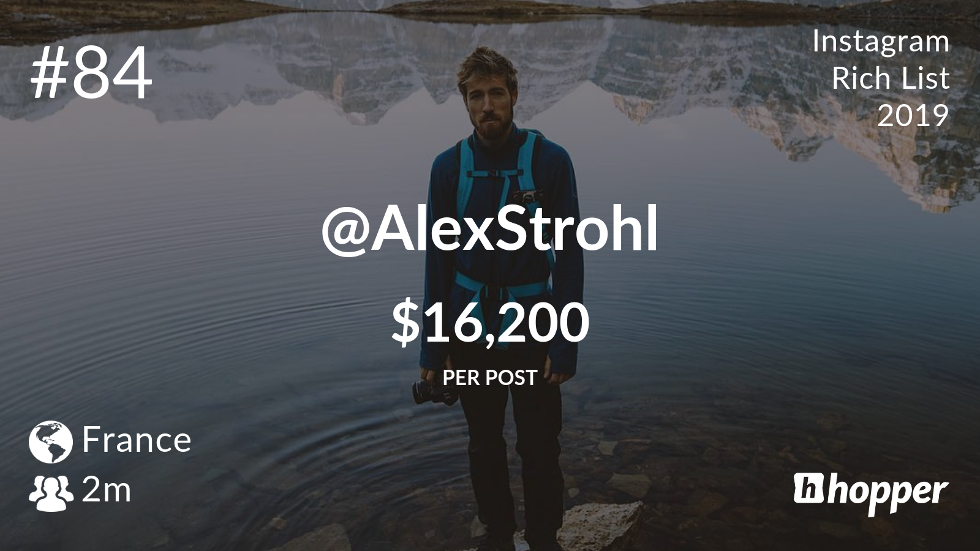
Task: Click the hopper 'h' logo badge
Action: click(x=807, y=488)
